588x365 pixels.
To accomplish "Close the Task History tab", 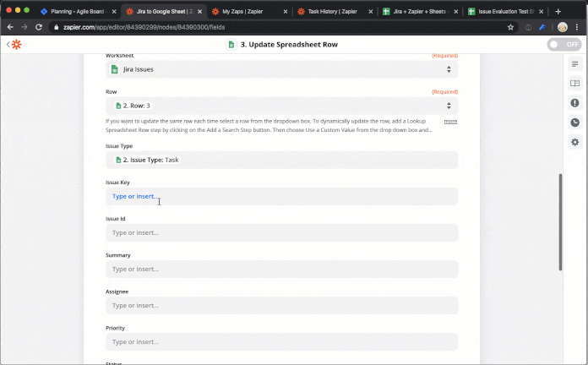I will pyautogui.click(x=371, y=12).
